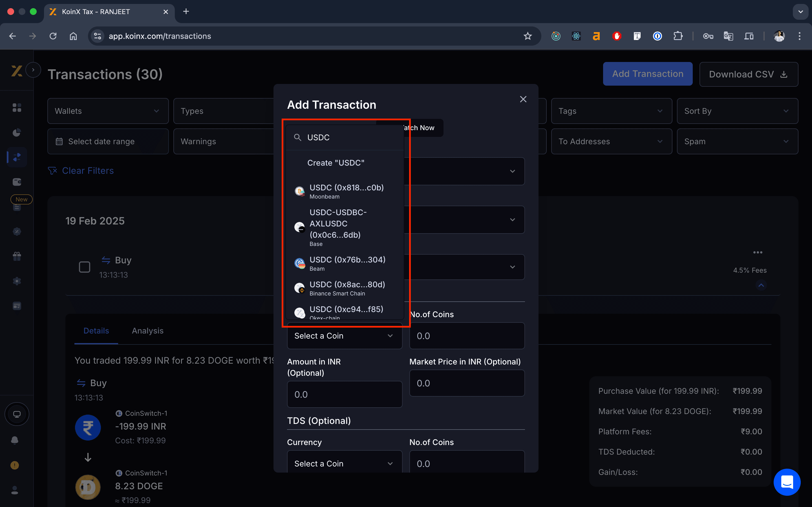Click the three-dots menu on transaction
Screen dimensions: 812x507
pyautogui.click(x=758, y=252)
